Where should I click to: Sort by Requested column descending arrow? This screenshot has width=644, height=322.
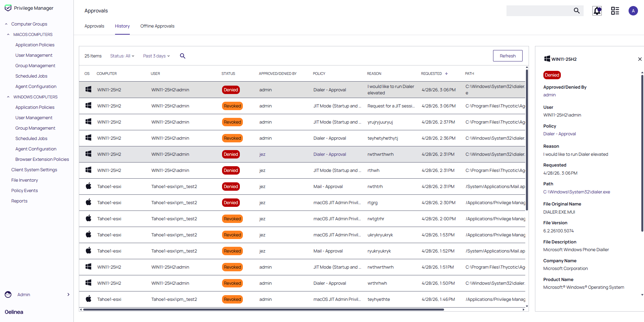pos(446,74)
